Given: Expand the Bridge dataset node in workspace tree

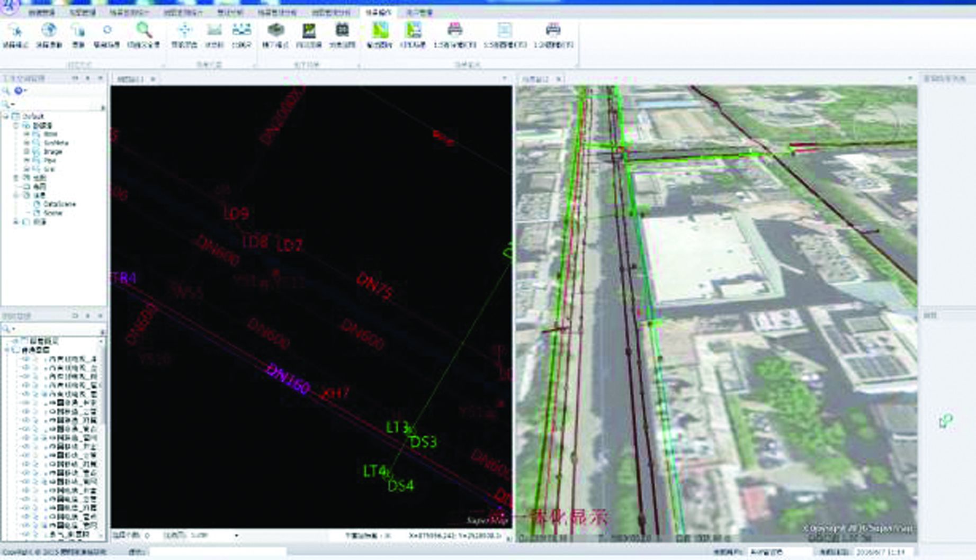Looking at the screenshot, I should coord(26,151).
